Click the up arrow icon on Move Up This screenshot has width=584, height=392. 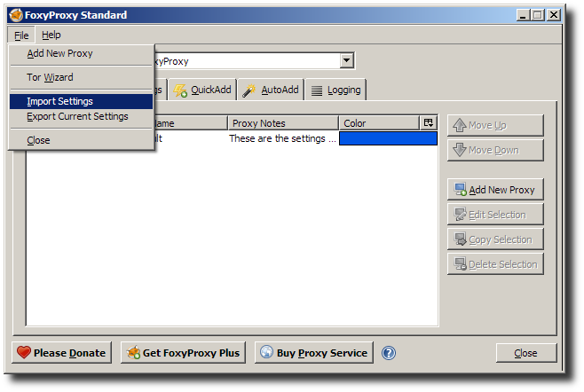tap(460, 125)
